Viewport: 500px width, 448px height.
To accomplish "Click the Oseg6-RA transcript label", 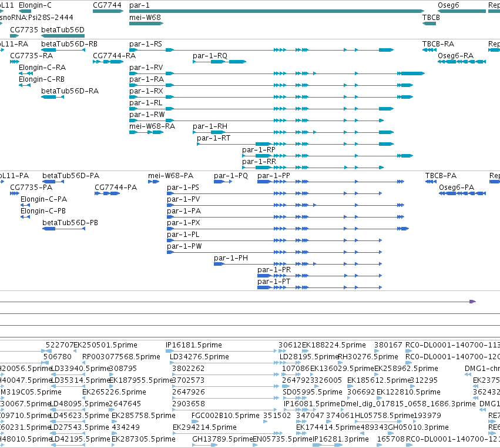I will pyautogui.click(x=455, y=56).
